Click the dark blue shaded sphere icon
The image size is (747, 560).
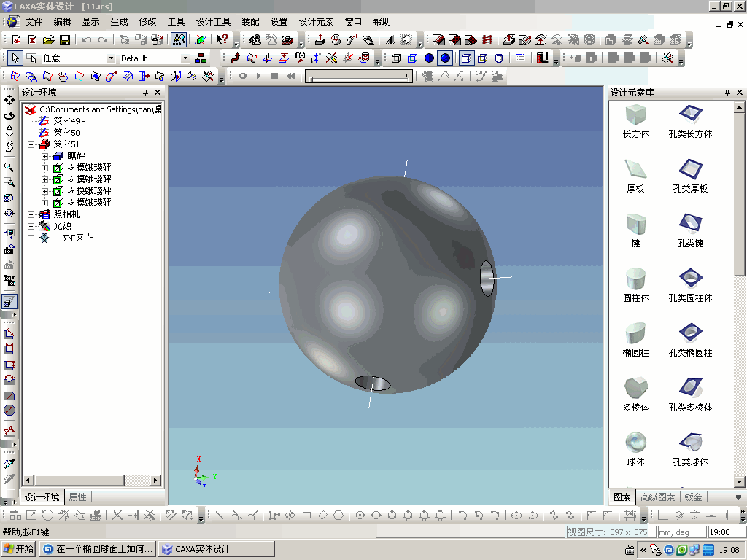(x=446, y=58)
